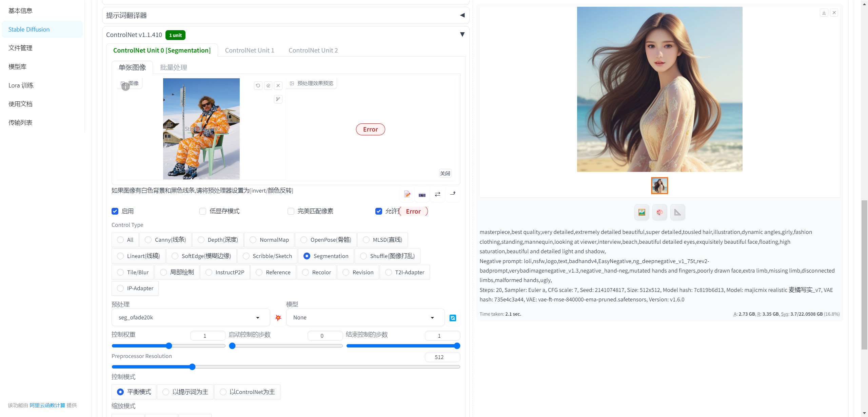Click the notepad new-canvas icon

(407, 195)
